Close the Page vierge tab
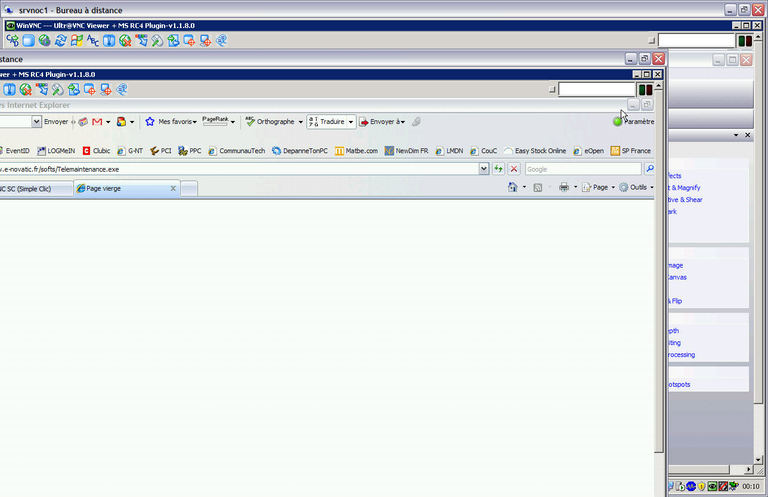This screenshot has width=768, height=497. click(x=173, y=189)
